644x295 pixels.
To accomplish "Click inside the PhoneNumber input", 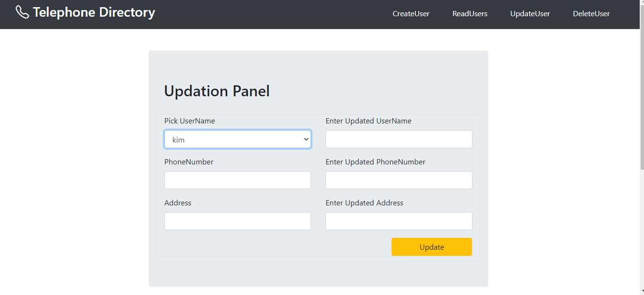I will click(x=237, y=180).
